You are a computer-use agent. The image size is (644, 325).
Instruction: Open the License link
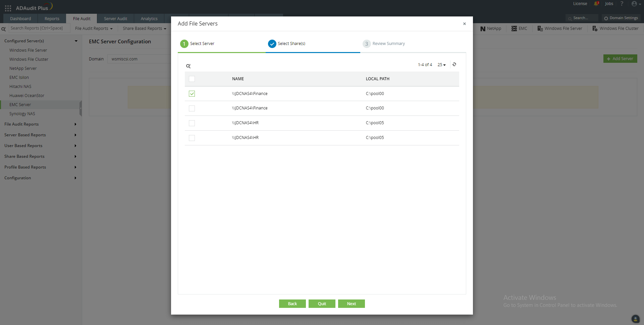pos(580,4)
